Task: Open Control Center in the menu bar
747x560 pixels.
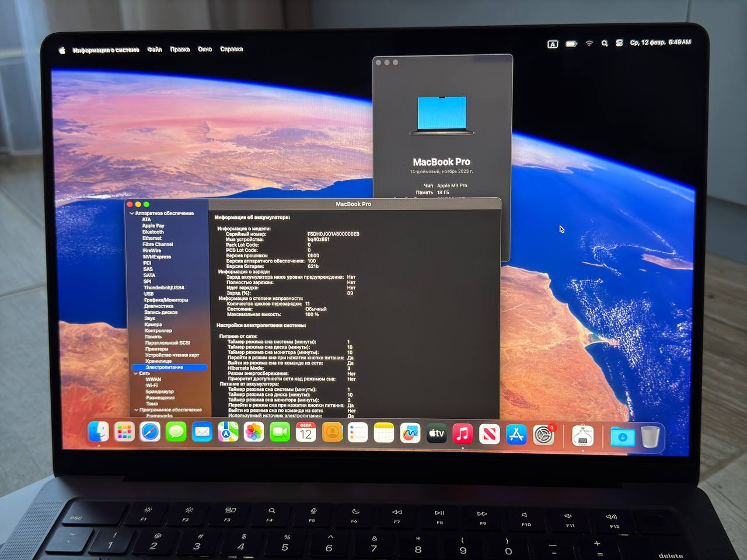Action: 619,43
